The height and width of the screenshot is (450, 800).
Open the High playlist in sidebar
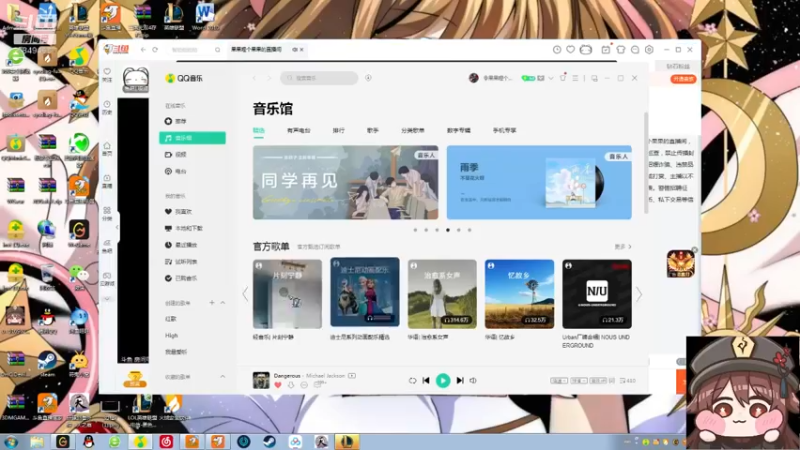pos(171,336)
